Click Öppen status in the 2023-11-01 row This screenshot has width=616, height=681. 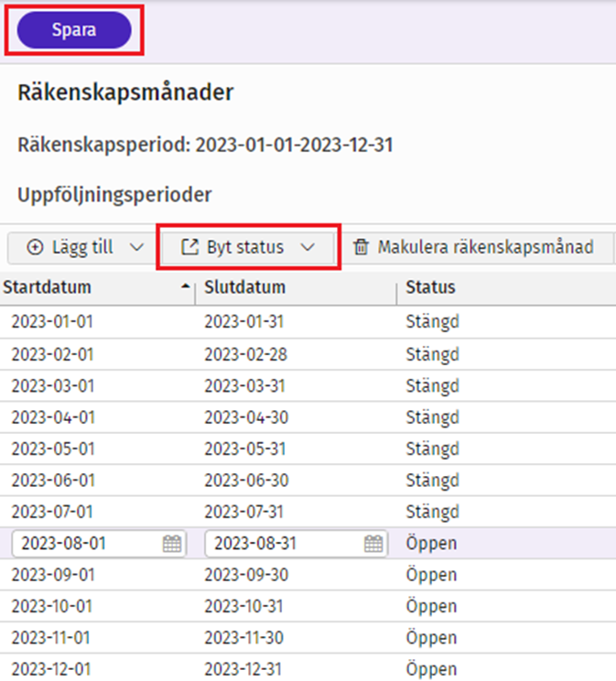tap(431, 638)
